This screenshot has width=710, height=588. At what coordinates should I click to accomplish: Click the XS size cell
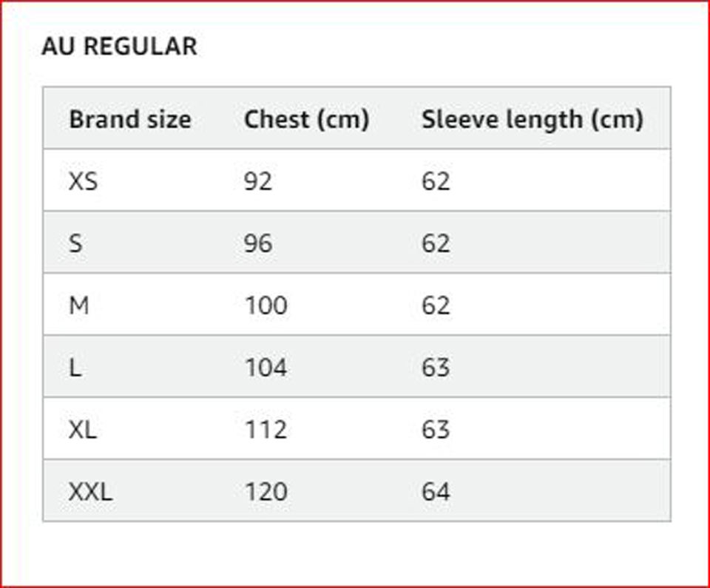coord(83,182)
